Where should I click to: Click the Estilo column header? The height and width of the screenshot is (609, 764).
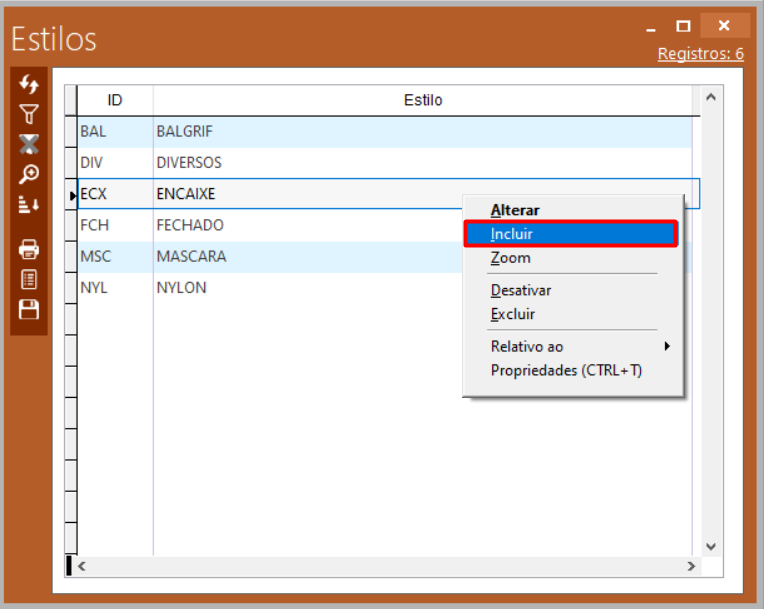point(422,100)
